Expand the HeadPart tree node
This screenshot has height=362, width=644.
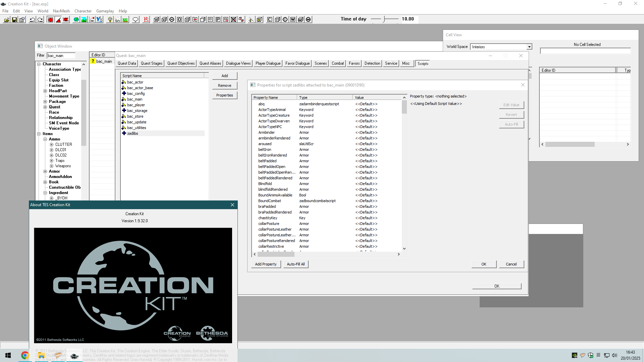point(45,91)
